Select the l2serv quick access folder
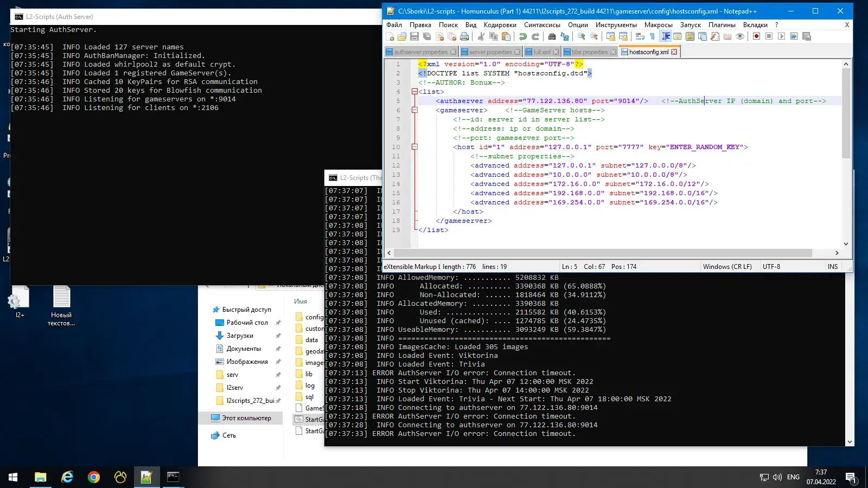The width and height of the screenshot is (868, 488). (x=235, y=388)
